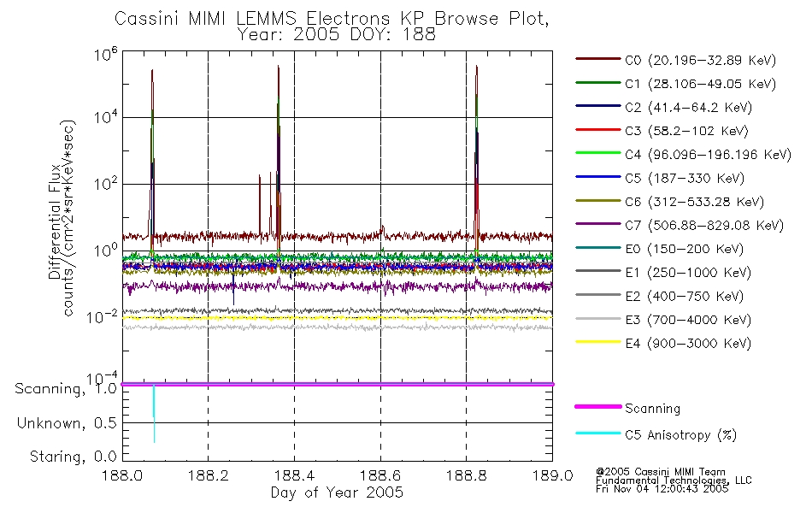Image resolution: width=812 pixels, height=513 pixels.
Task: Click the E3 (700-4000 KeV) legend label
Action: point(688,320)
